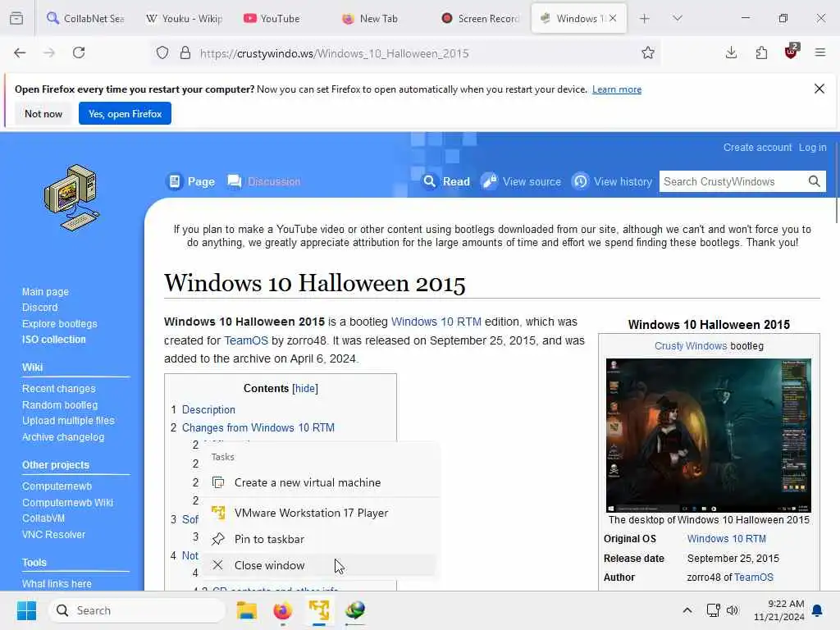The height and width of the screenshot is (630, 840).
Task: Open the Archive changelog sidebar link
Action: (63, 437)
